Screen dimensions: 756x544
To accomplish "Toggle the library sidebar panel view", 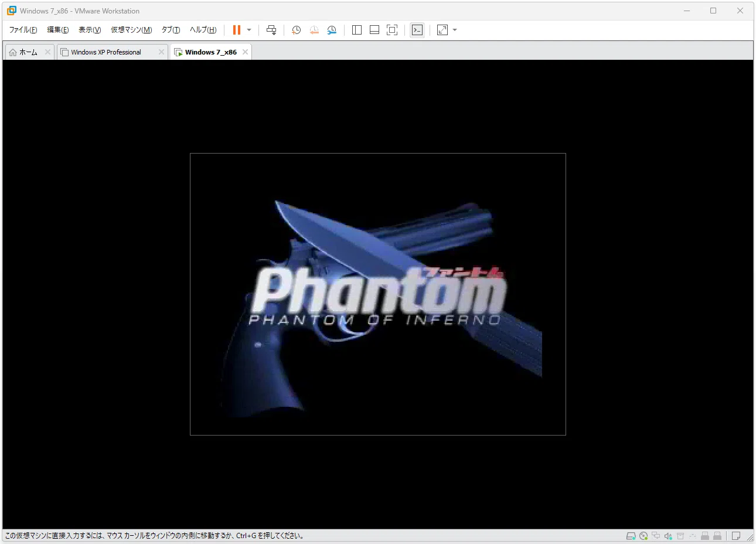I will point(357,30).
